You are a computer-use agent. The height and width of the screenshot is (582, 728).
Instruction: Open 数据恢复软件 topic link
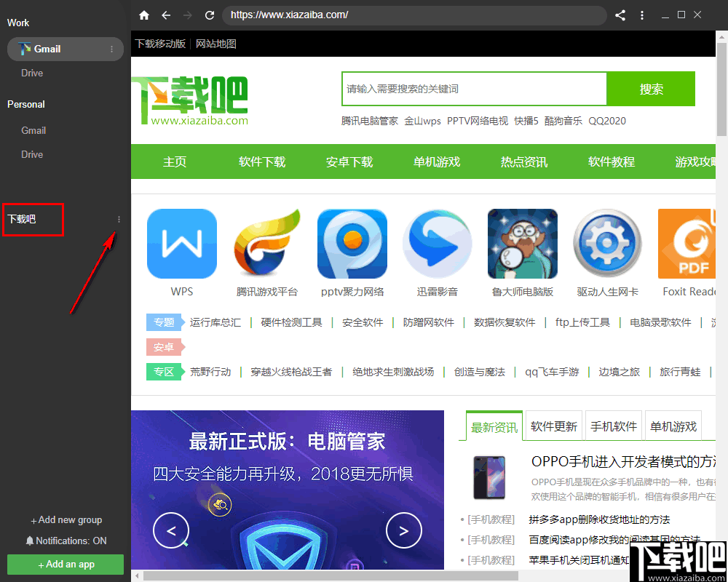(x=505, y=322)
